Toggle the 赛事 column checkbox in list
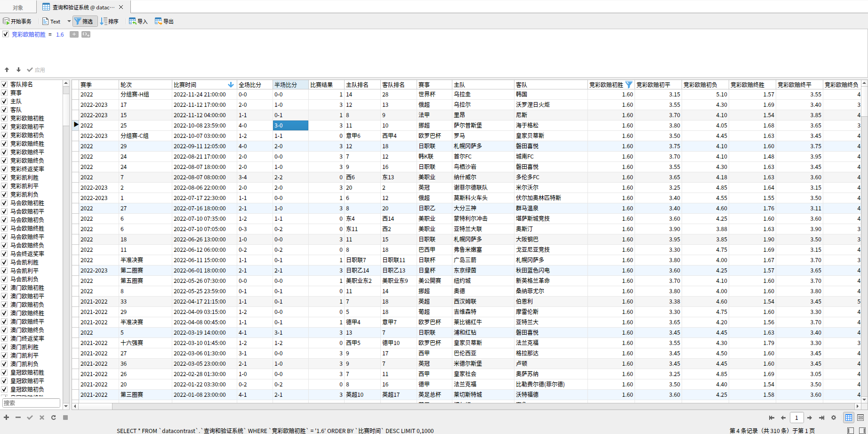 coord(4,93)
